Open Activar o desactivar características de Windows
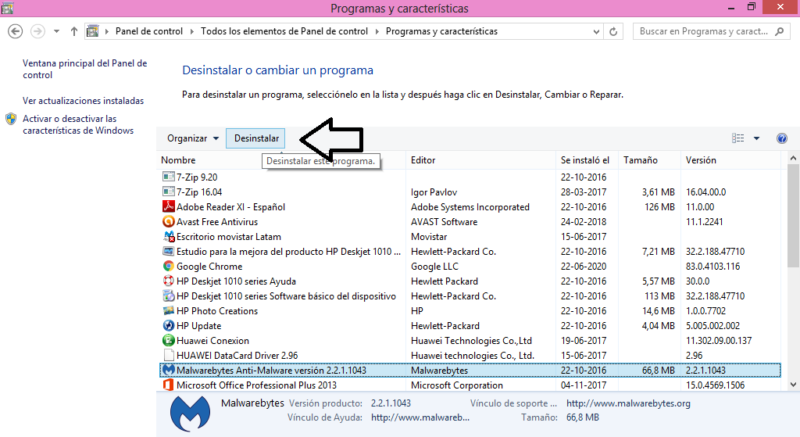 tap(78, 124)
